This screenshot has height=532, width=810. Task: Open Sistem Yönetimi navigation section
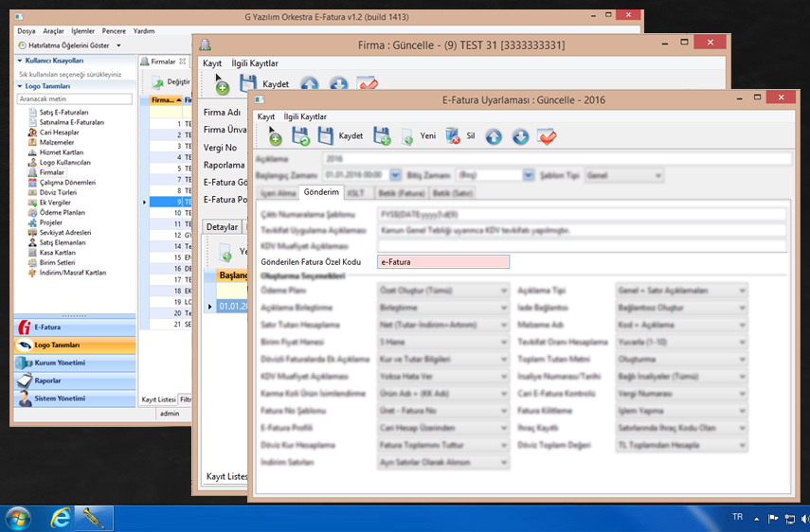point(75,399)
